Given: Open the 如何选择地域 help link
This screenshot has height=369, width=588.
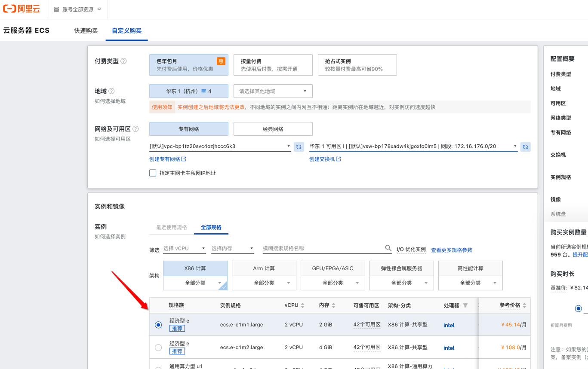Looking at the screenshot, I should (110, 101).
